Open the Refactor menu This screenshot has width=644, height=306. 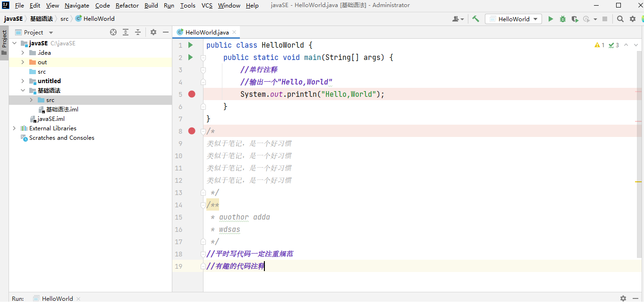tap(127, 5)
